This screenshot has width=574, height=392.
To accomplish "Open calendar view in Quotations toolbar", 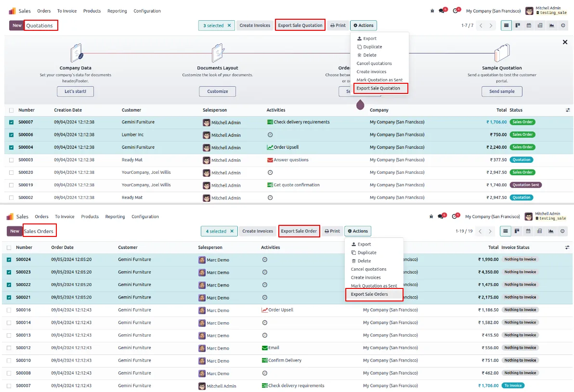I will tap(529, 25).
